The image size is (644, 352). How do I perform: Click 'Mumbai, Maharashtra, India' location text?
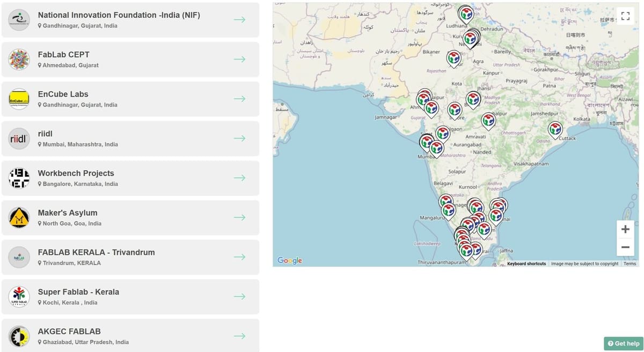click(80, 144)
